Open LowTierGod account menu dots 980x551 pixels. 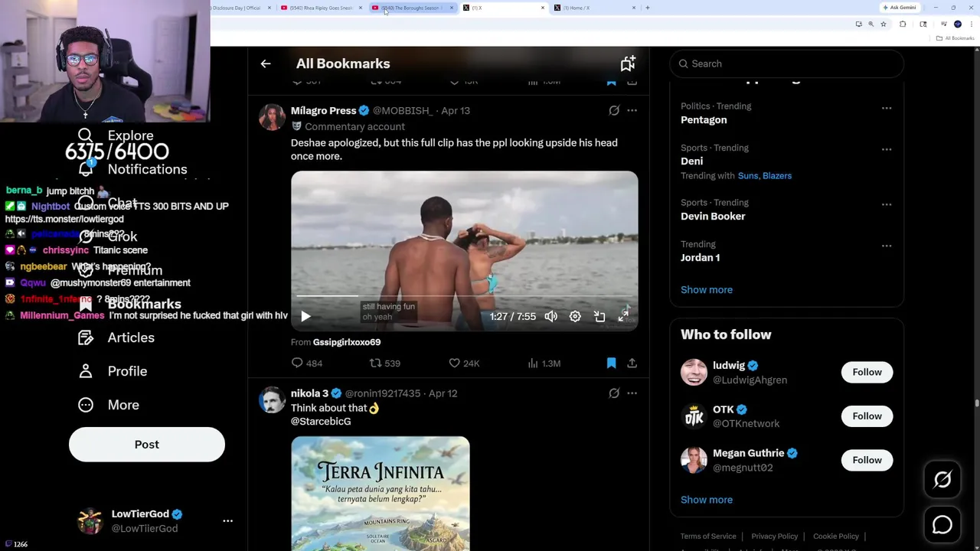pos(227,521)
